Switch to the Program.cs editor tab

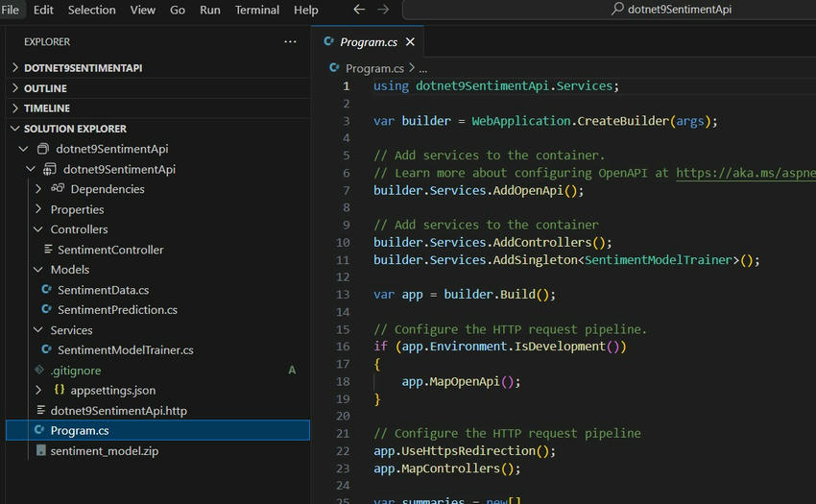[x=369, y=41]
